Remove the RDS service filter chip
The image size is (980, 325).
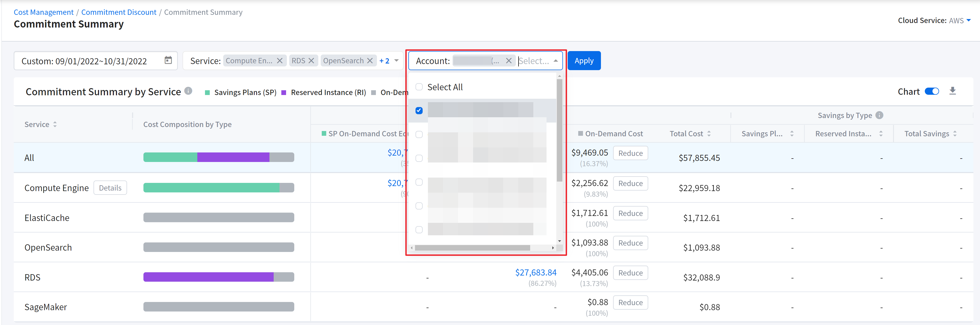tap(311, 61)
